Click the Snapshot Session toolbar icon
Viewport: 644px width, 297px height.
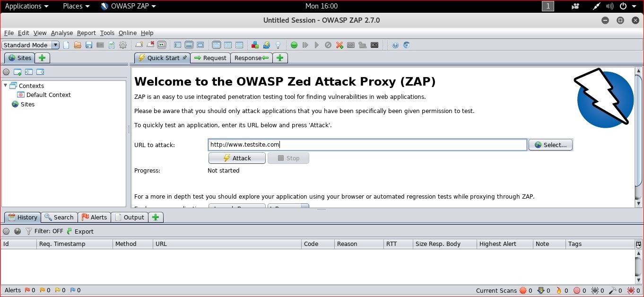click(x=100, y=45)
